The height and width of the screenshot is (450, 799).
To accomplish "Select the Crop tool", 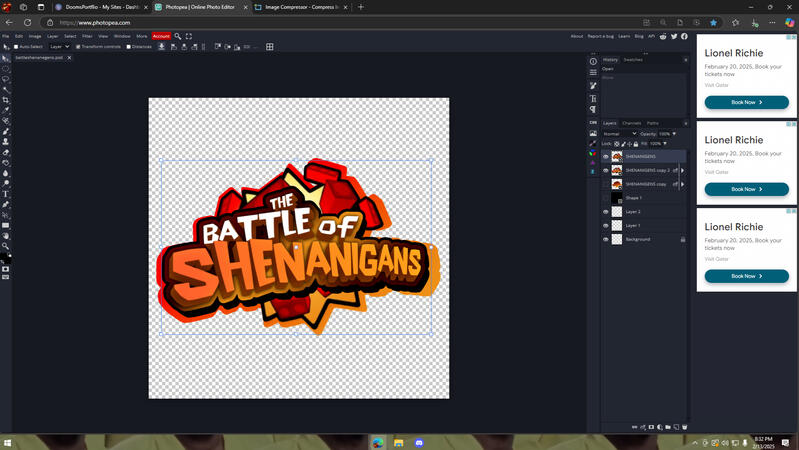I will [x=6, y=100].
